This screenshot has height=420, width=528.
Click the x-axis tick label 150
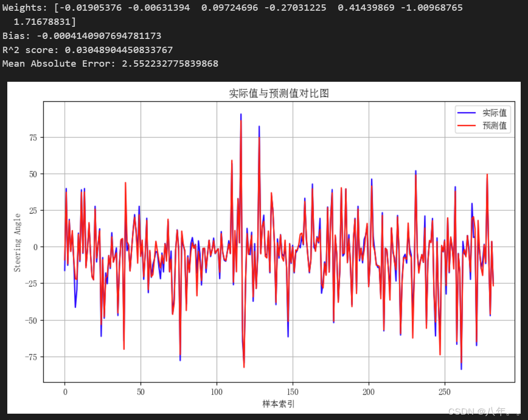pyautogui.click(x=292, y=392)
